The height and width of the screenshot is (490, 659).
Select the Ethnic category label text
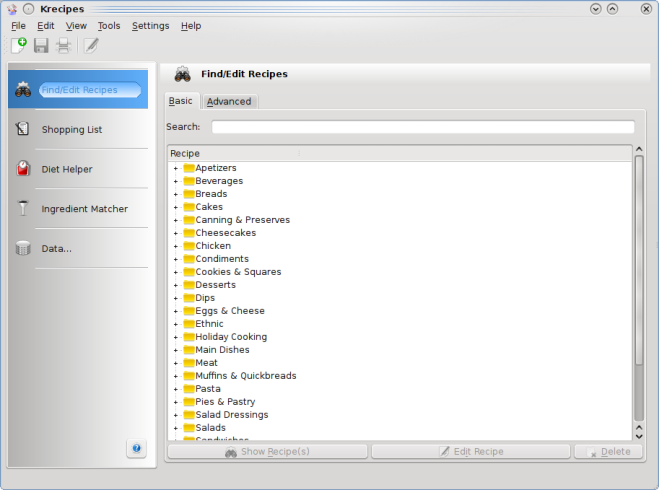(x=209, y=324)
